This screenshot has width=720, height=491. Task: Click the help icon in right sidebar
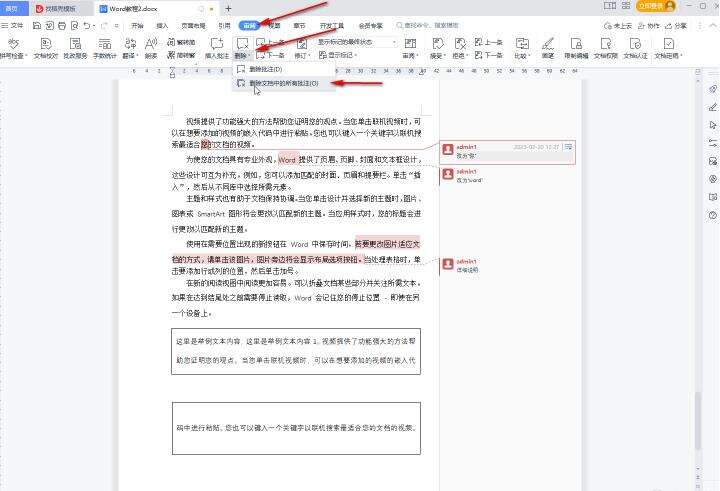click(x=713, y=215)
